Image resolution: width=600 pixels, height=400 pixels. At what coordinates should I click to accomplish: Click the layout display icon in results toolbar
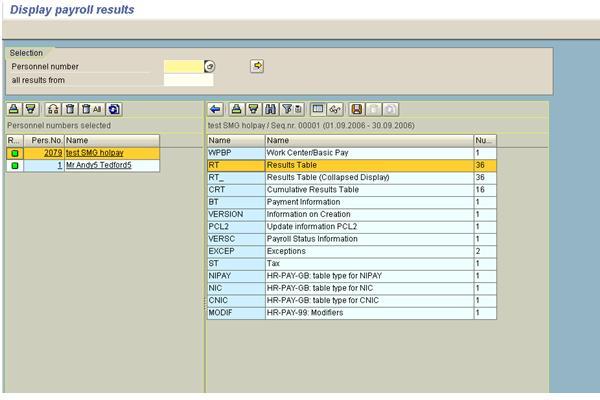pos(318,109)
